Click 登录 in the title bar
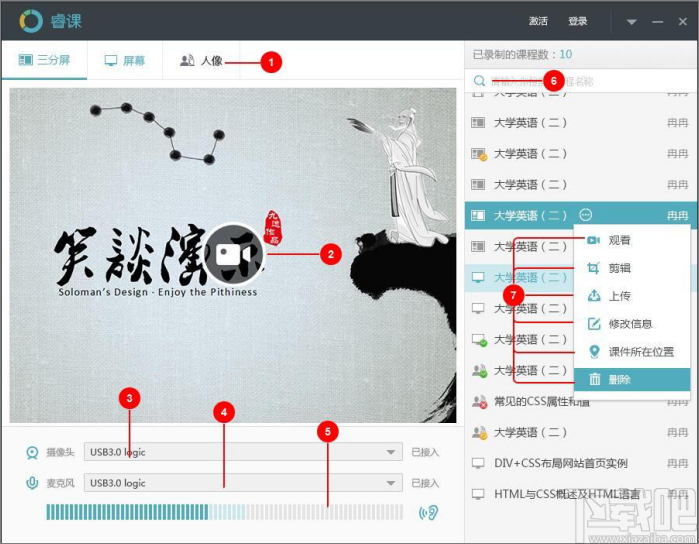 point(578,21)
